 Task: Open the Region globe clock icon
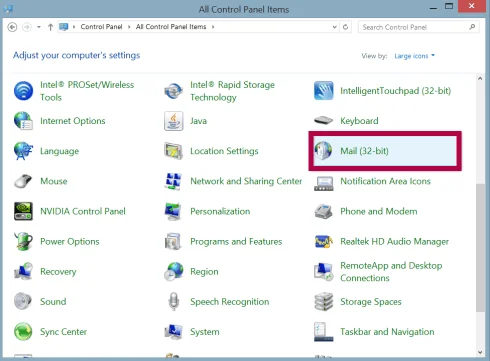coord(173,271)
